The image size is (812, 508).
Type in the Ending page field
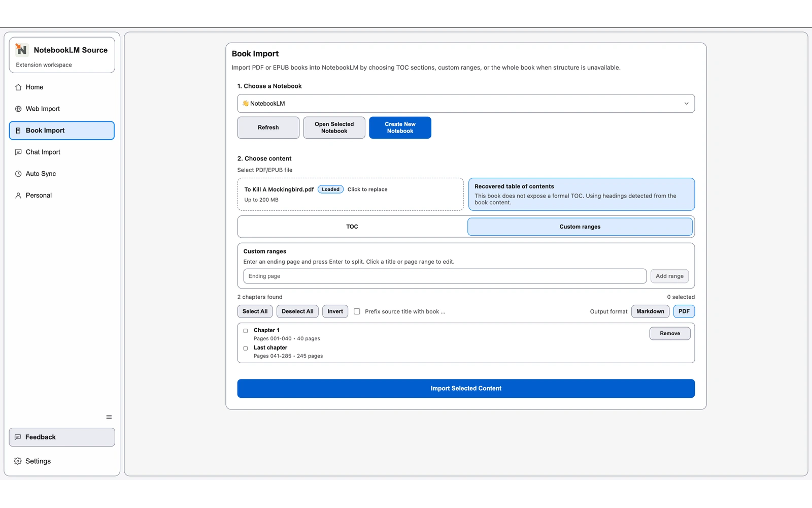[x=444, y=276]
